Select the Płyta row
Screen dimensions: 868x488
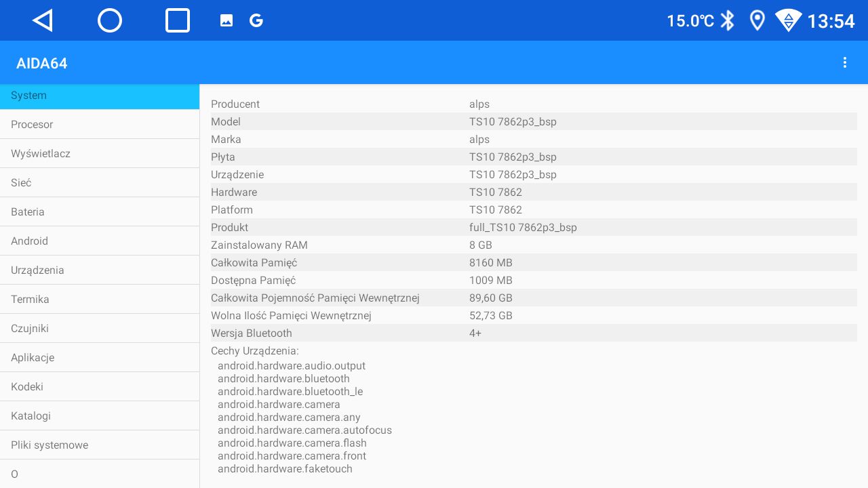coord(534,157)
